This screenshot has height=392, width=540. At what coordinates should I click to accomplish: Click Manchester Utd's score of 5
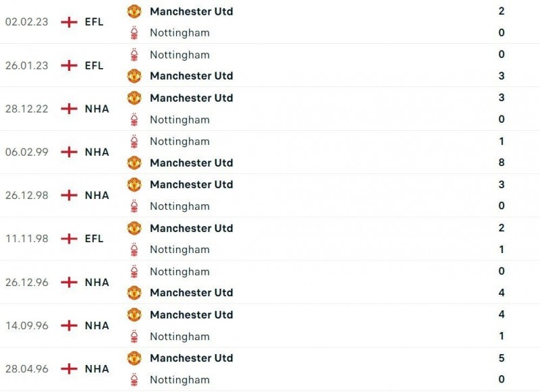click(x=502, y=358)
